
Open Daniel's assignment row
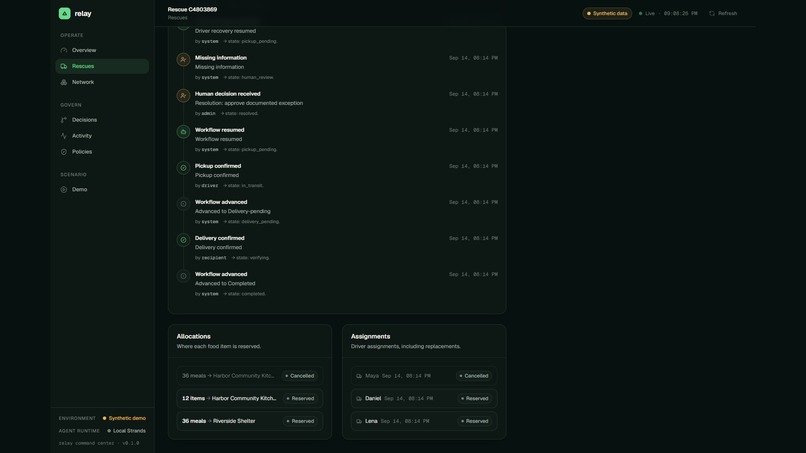pyautogui.click(x=424, y=398)
